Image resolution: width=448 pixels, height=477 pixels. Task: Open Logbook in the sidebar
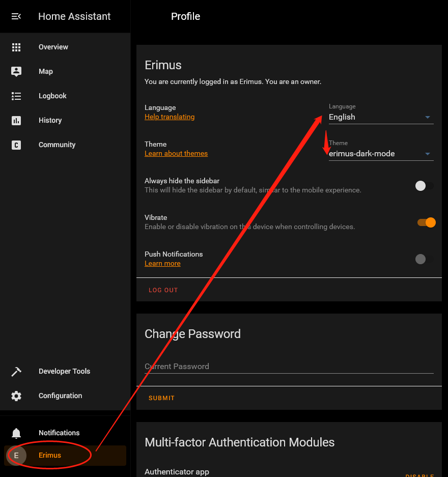52,96
